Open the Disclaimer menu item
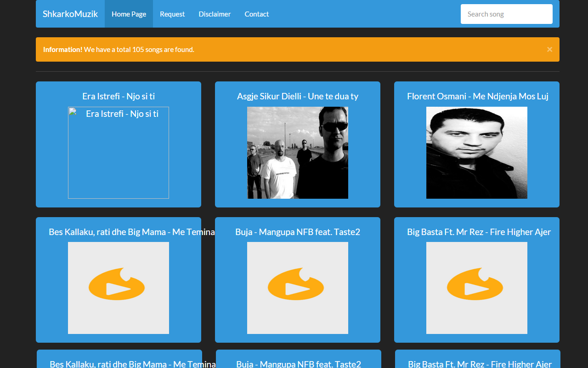The image size is (588, 368). point(215,14)
